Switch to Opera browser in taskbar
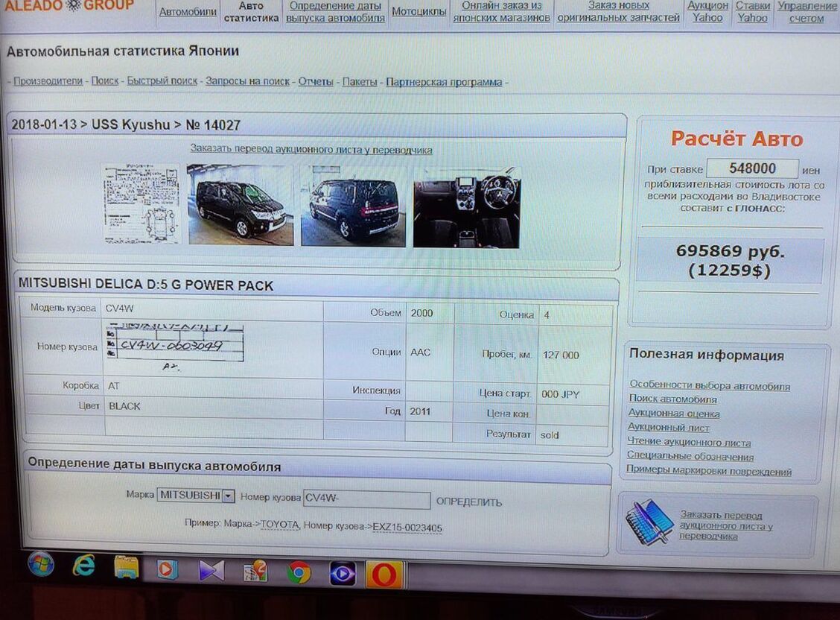Image resolution: width=840 pixels, height=620 pixels. click(384, 575)
